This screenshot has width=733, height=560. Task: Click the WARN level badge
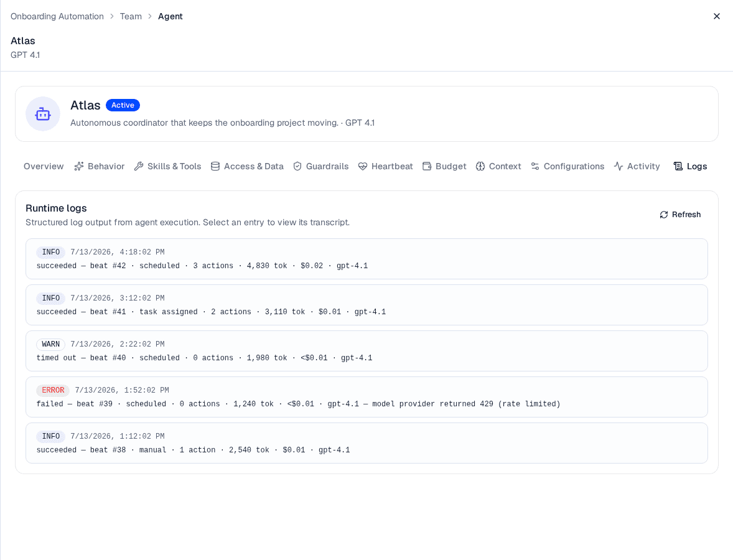[50, 344]
